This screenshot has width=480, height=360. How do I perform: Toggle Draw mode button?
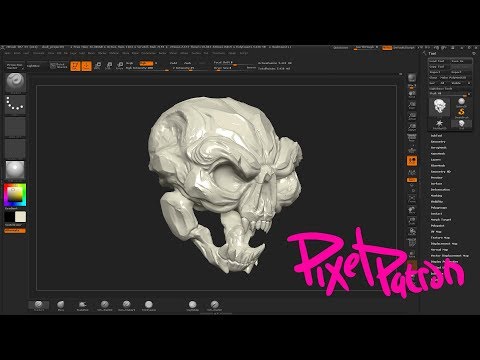(x=86, y=66)
